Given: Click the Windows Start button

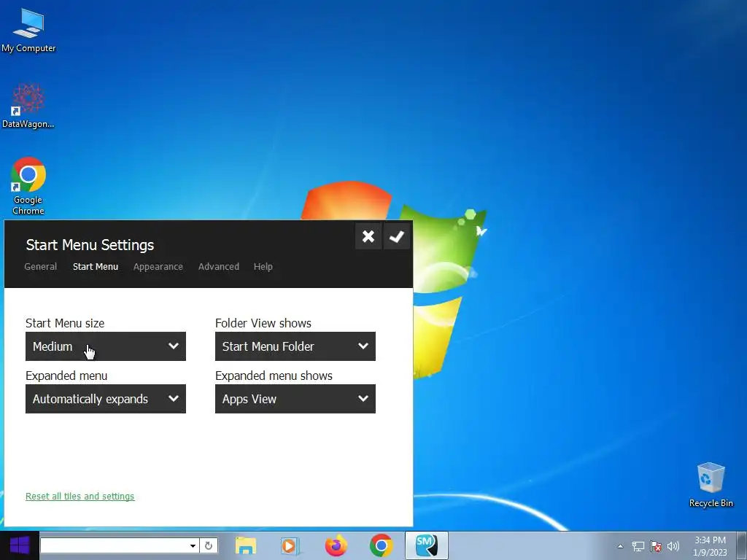Looking at the screenshot, I should click(x=20, y=545).
